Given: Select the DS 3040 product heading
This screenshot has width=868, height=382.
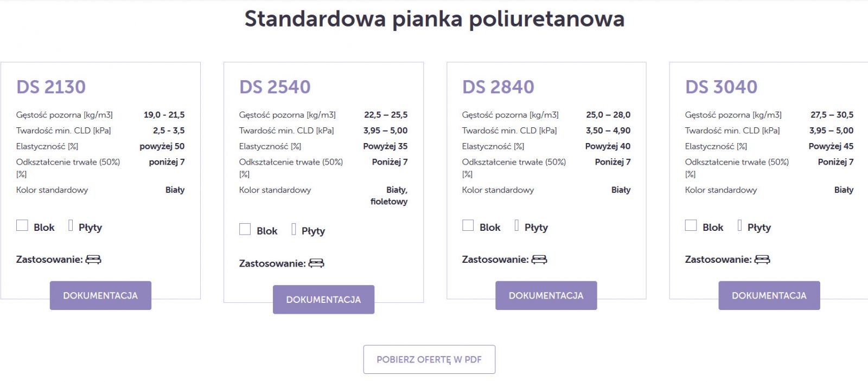Looking at the screenshot, I should coord(721,87).
